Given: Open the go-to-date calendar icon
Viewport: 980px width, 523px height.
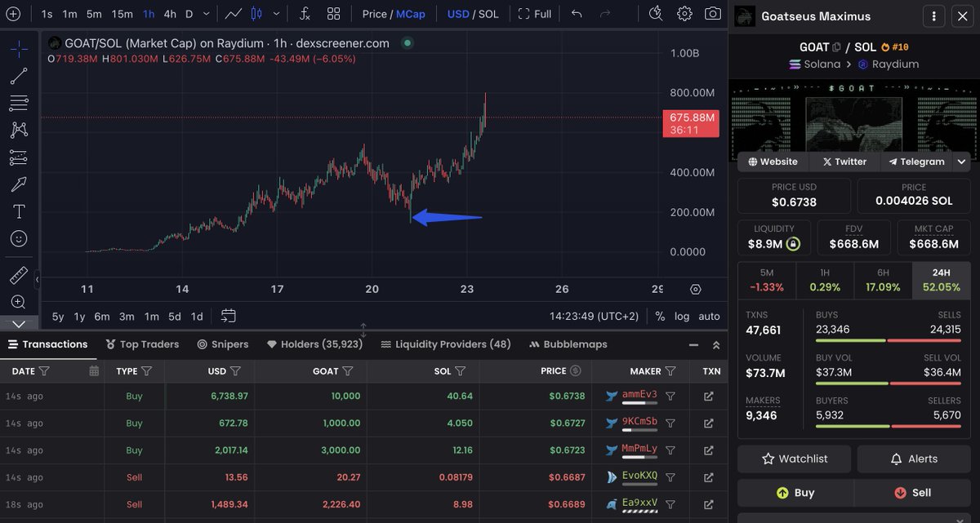Looking at the screenshot, I should [x=229, y=317].
